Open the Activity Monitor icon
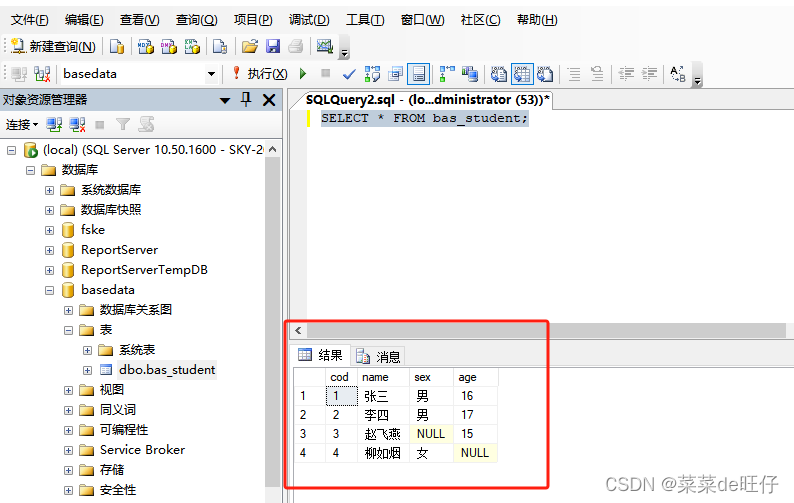 point(325,47)
